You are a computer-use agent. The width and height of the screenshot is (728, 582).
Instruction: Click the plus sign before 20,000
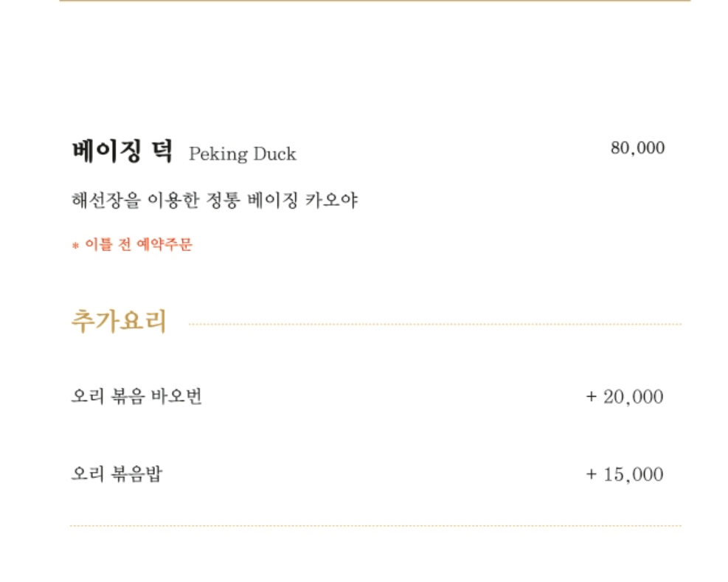(591, 397)
